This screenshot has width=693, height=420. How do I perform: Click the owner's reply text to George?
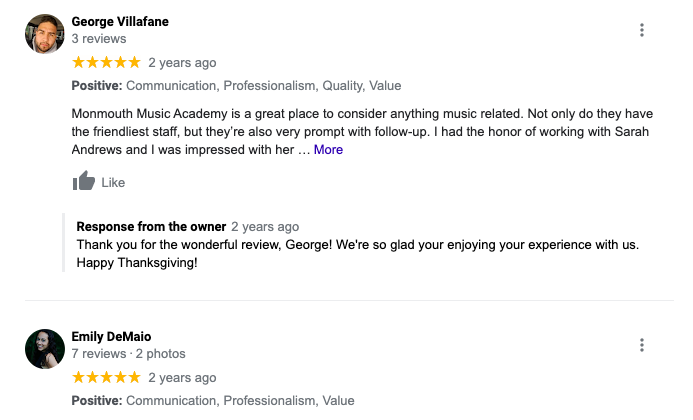(x=358, y=253)
